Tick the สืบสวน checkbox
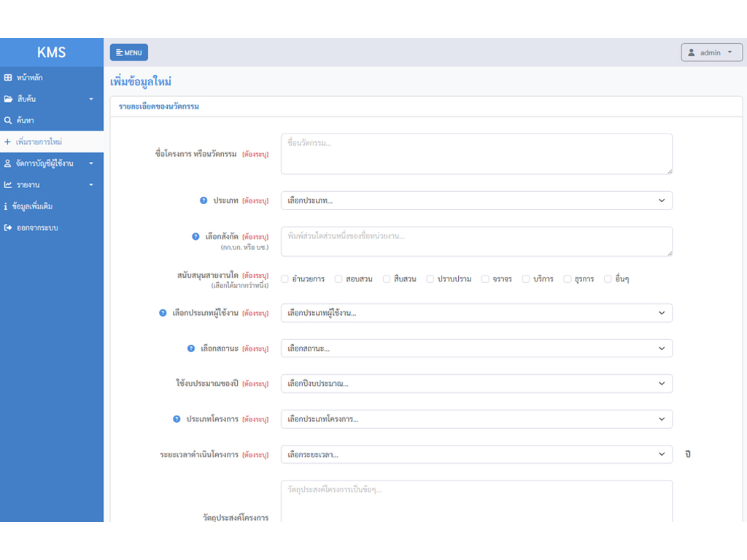 [387, 279]
